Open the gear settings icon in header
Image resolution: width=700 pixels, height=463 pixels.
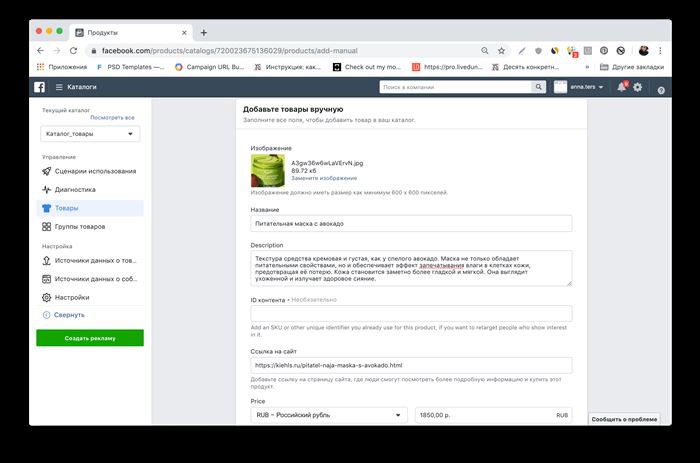[638, 87]
